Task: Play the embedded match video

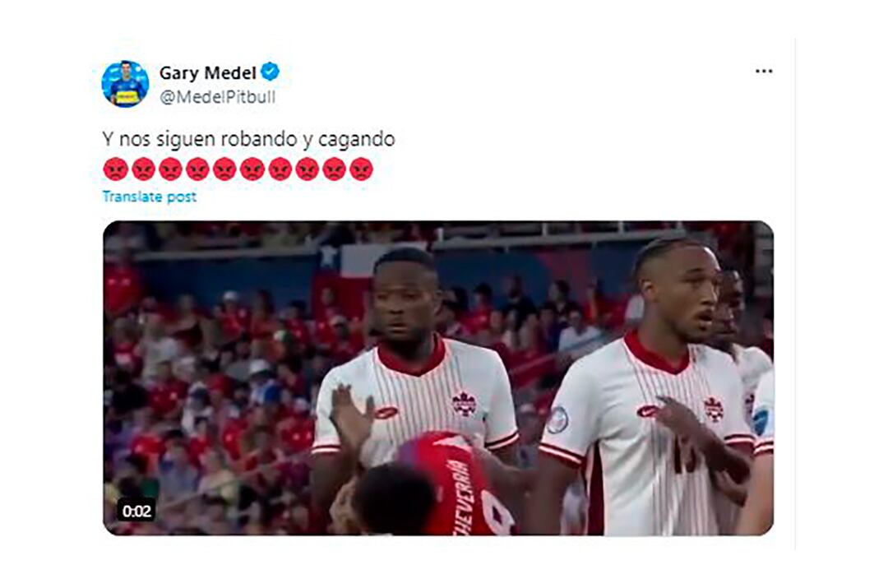Action: point(437,377)
